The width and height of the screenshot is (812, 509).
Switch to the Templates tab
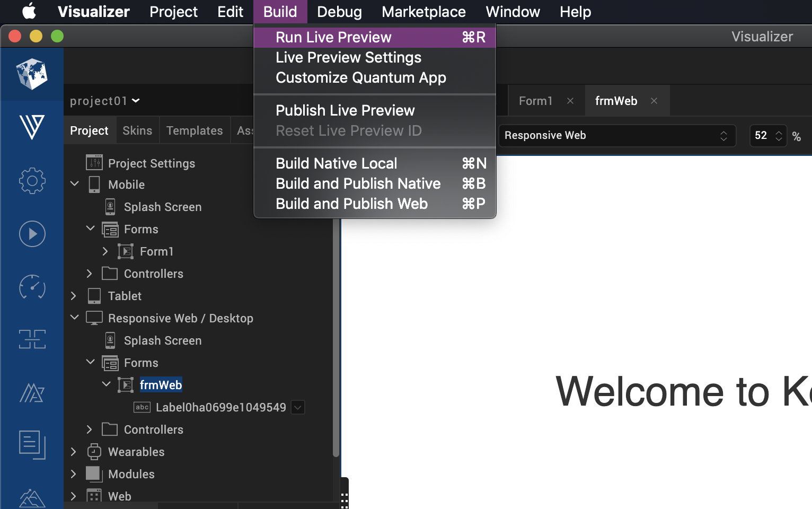click(195, 130)
